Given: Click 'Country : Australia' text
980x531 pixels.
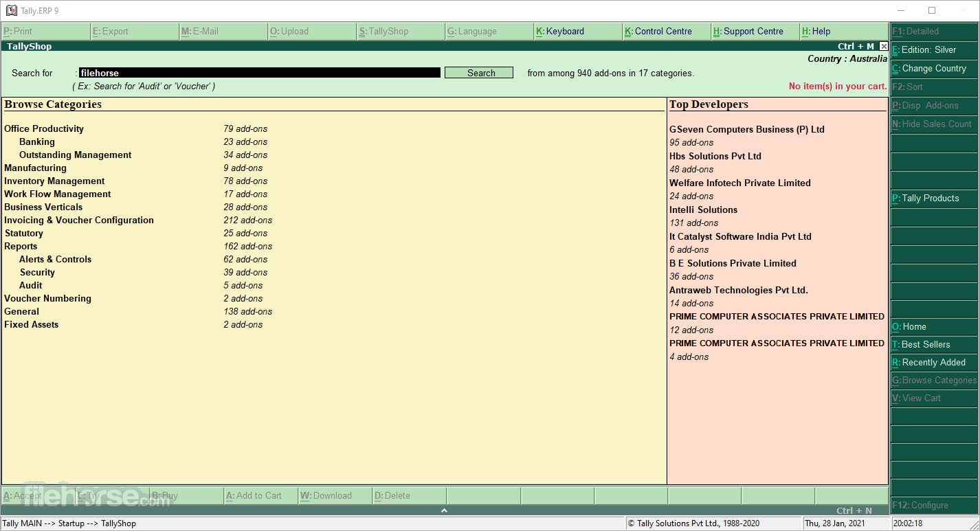Looking at the screenshot, I should pos(847,59).
